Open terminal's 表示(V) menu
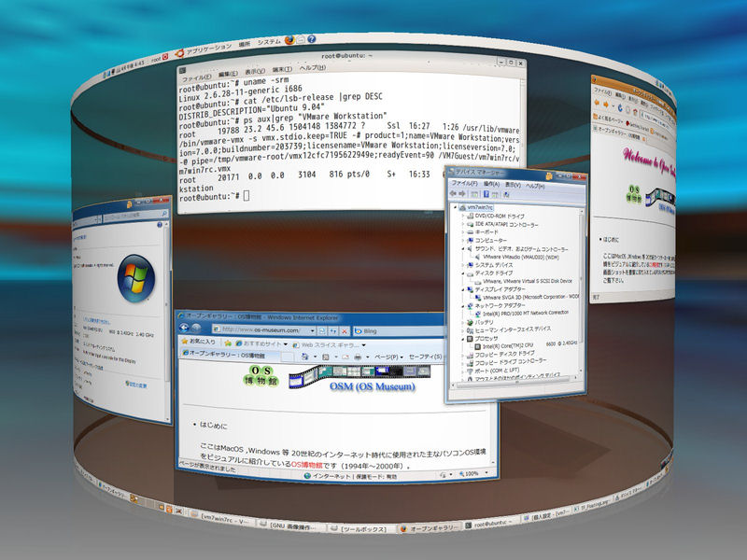Screen dimensions: 747x560 tap(255, 72)
